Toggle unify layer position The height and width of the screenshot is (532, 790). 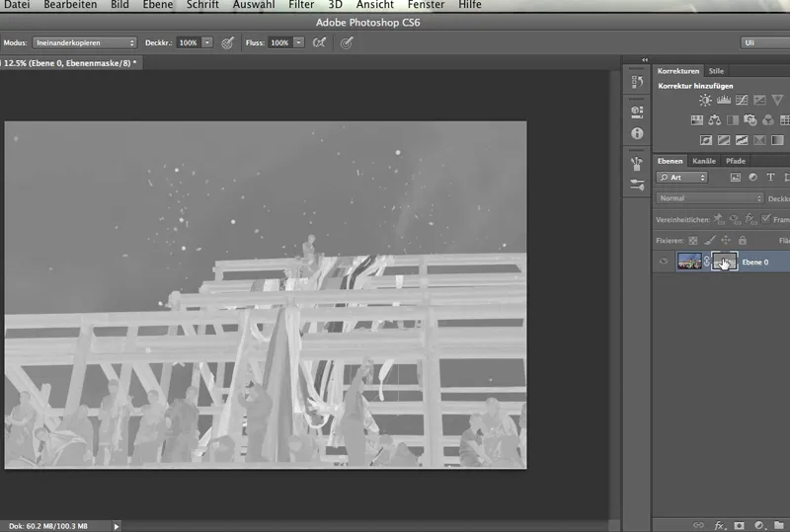coord(719,219)
